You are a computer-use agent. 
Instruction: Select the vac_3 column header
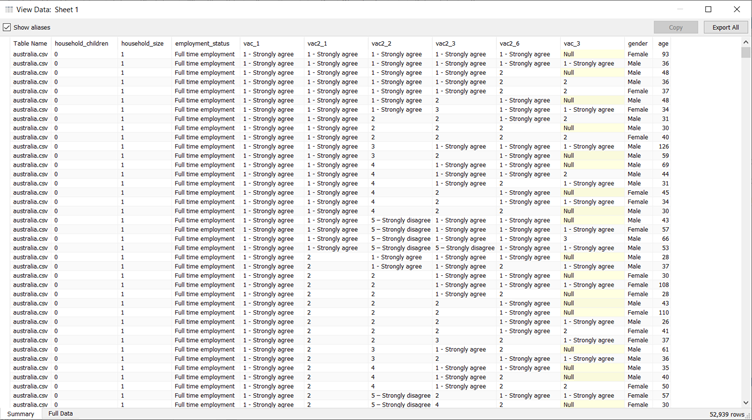click(x=572, y=44)
